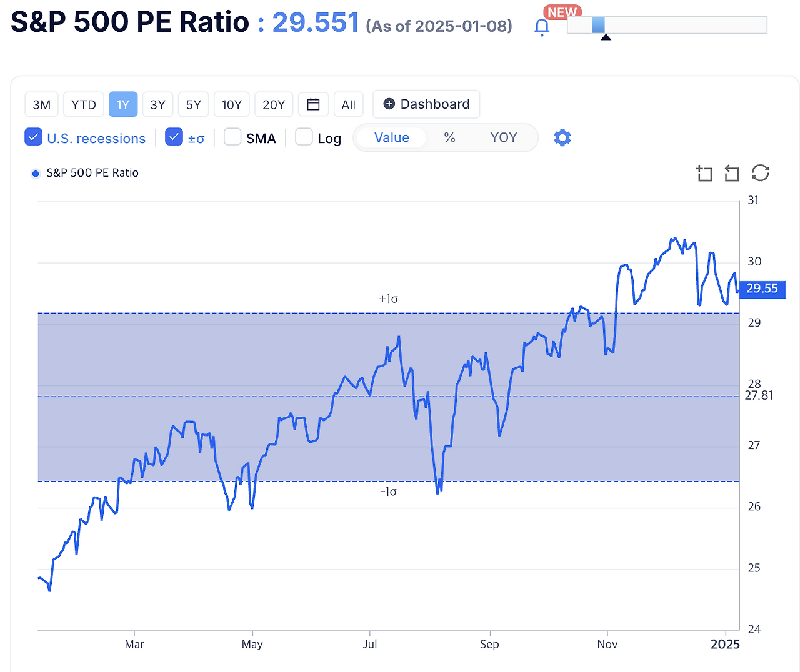This screenshot has height=672, width=800.
Task: Zoom into the chart using the crop-plus icon
Action: point(704,174)
